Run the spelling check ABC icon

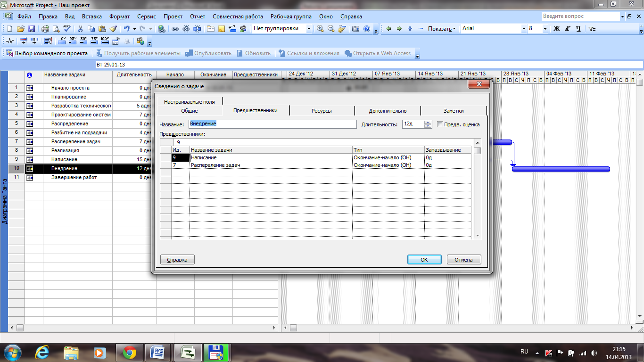(x=66, y=29)
